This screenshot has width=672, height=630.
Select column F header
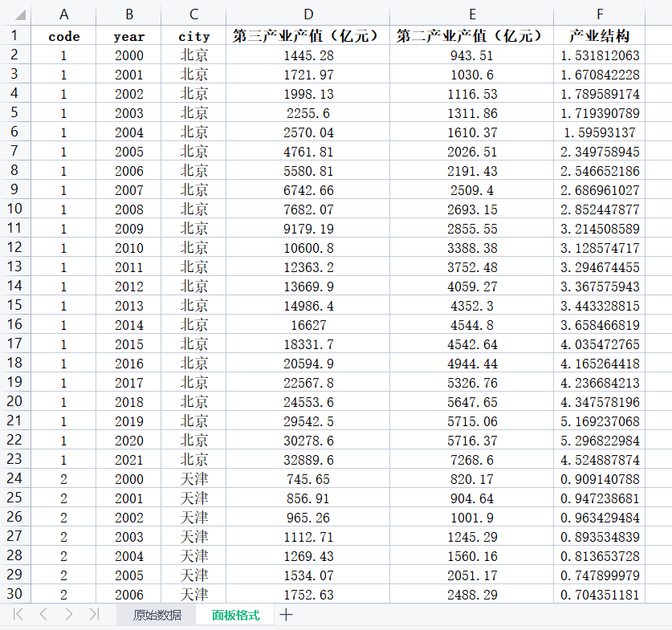click(x=600, y=14)
